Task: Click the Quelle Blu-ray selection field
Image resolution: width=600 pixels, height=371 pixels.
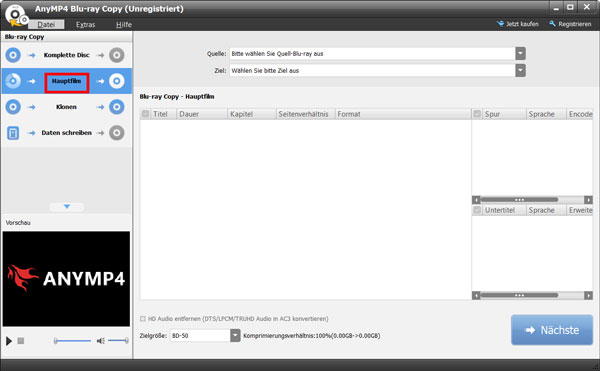Action: [372, 54]
